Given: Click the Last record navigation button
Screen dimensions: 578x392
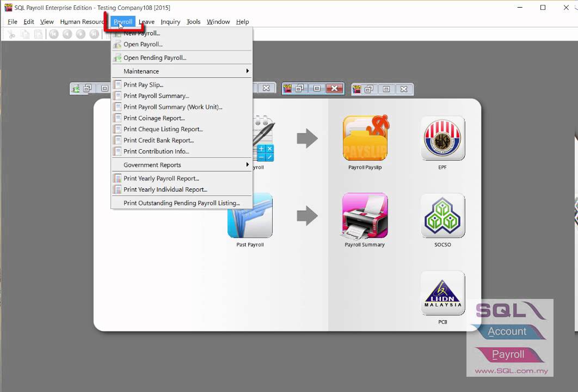Looking at the screenshot, I should (94, 34).
